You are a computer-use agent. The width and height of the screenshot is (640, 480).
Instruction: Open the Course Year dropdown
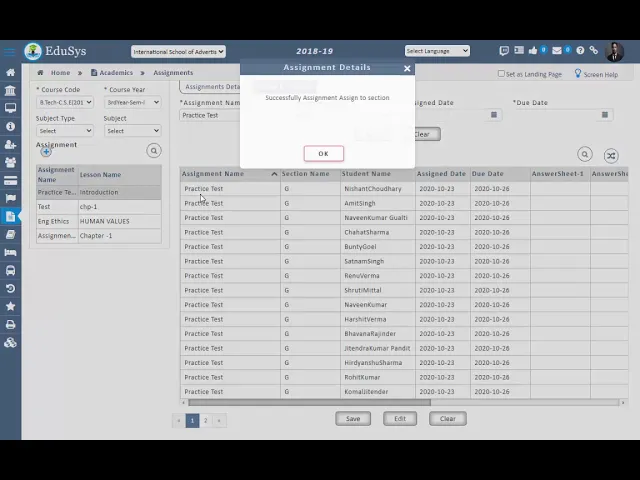pyautogui.click(x=133, y=102)
